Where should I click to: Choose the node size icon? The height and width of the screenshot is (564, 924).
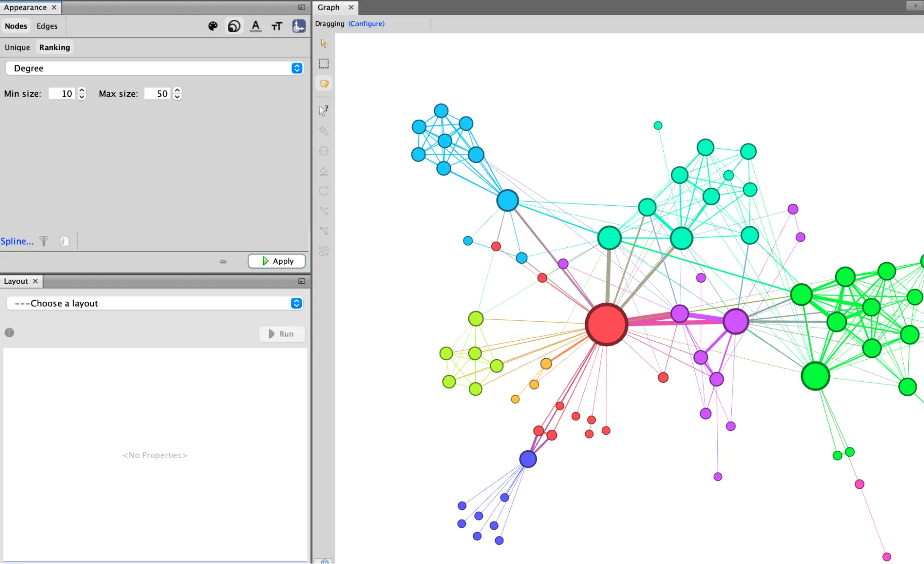tap(234, 26)
